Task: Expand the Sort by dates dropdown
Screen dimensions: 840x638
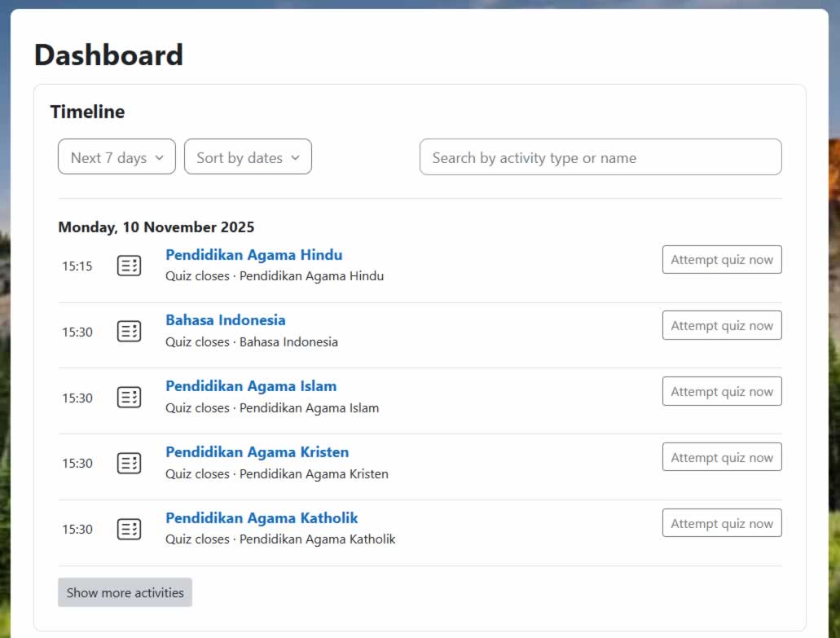Action: point(248,157)
